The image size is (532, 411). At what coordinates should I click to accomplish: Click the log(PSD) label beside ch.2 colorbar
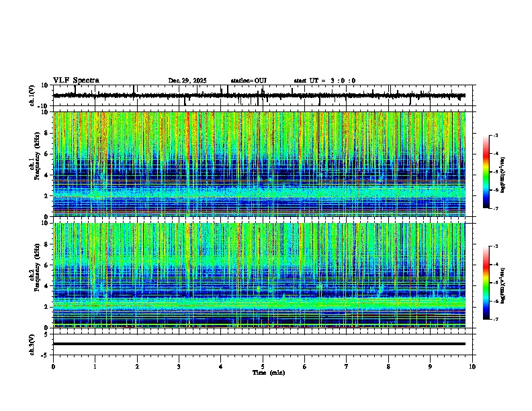[503, 285]
